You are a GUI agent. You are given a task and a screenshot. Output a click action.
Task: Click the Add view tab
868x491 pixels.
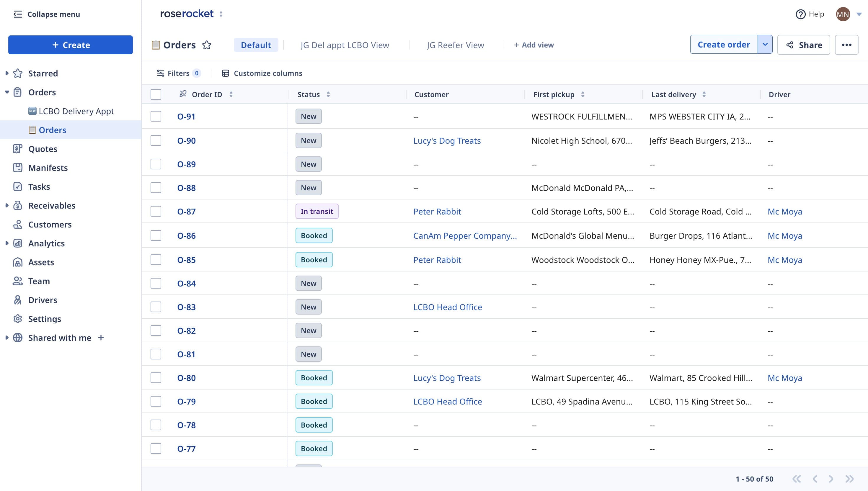(x=534, y=45)
